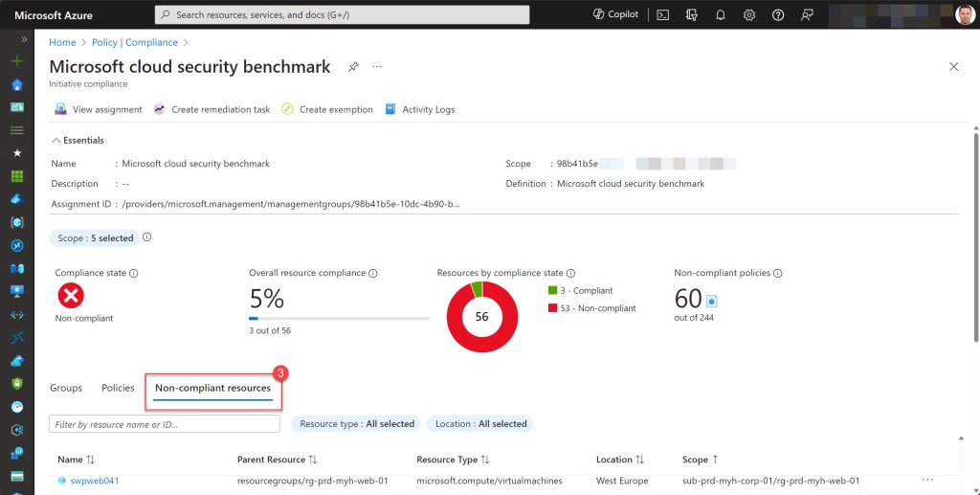This screenshot has height=495, width=980.
Task: Click the plus Create resource sidebar icon
Action: point(16,61)
